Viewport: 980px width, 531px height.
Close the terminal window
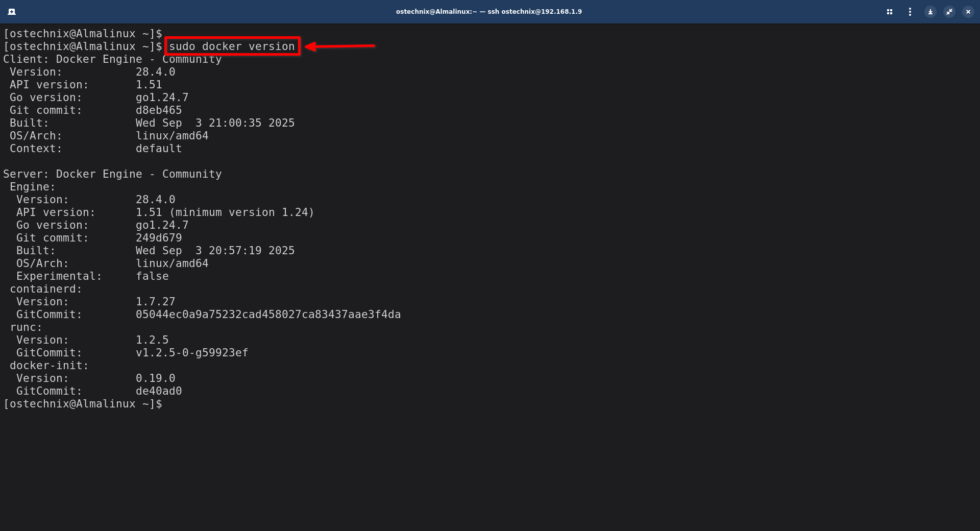point(968,11)
